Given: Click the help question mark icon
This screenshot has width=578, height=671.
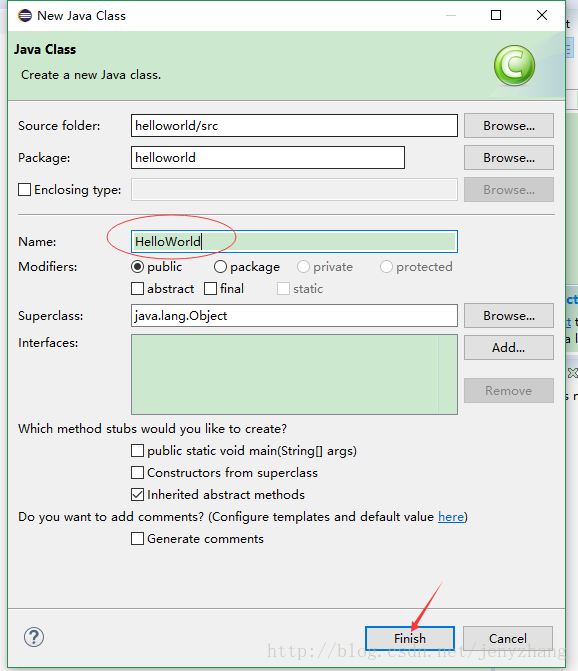Looking at the screenshot, I should [33, 637].
